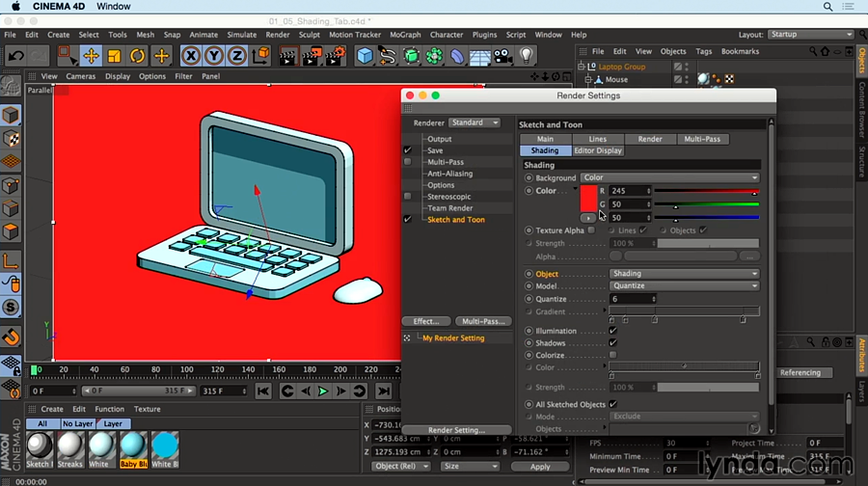Click the Quantize value field

tap(633, 299)
